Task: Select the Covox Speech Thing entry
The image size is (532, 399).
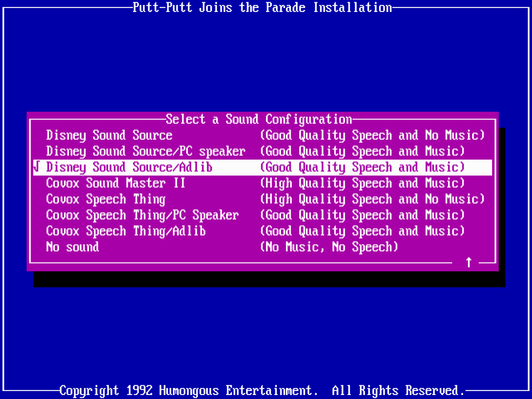Action: click(x=262, y=199)
